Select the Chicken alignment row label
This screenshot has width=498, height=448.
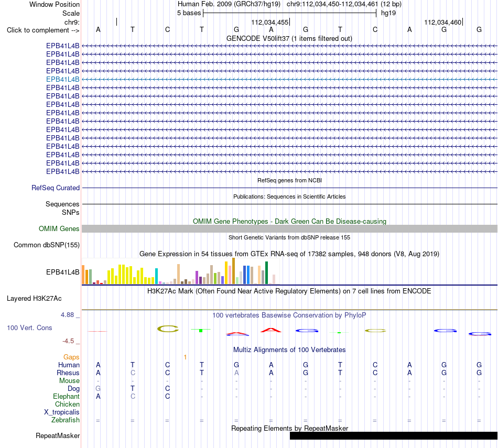(67, 404)
